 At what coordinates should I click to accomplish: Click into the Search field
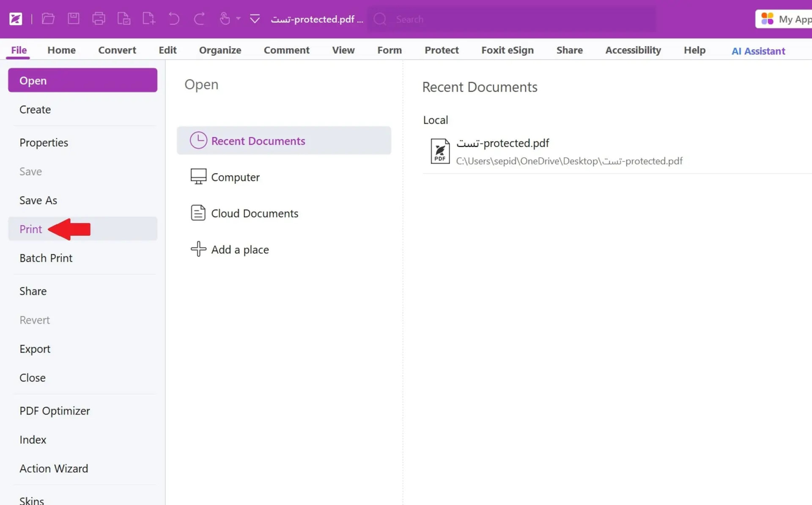point(512,19)
